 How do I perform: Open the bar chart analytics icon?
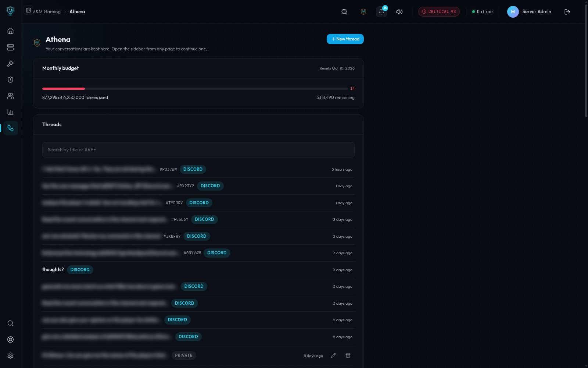click(10, 112)
